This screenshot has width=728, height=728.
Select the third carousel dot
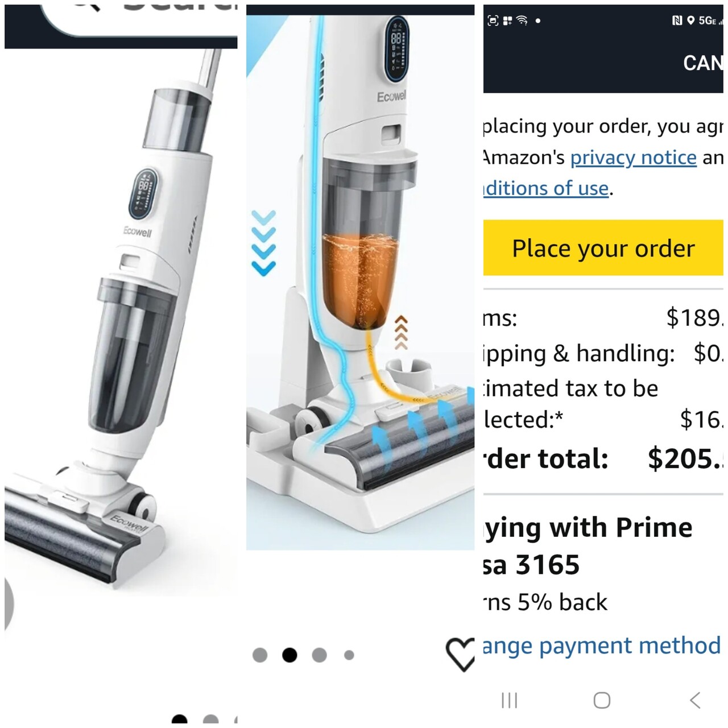(x=320, y=655)
